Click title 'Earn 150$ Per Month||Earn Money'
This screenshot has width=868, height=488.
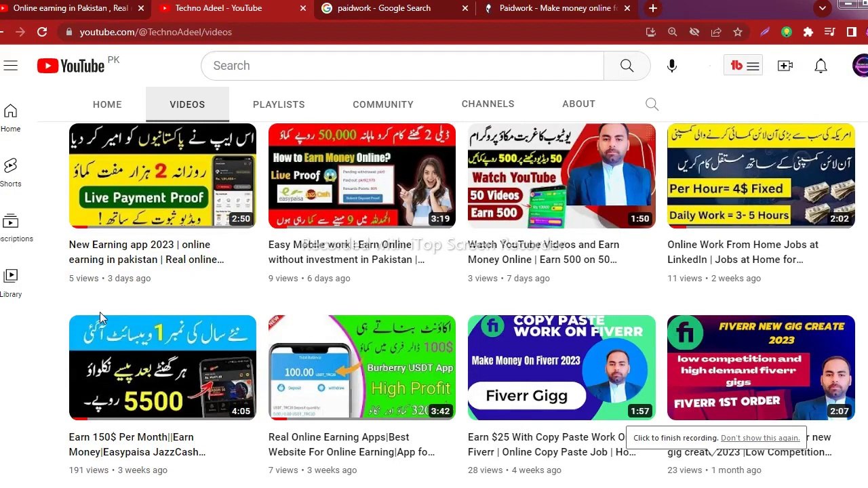click(137, 445)
